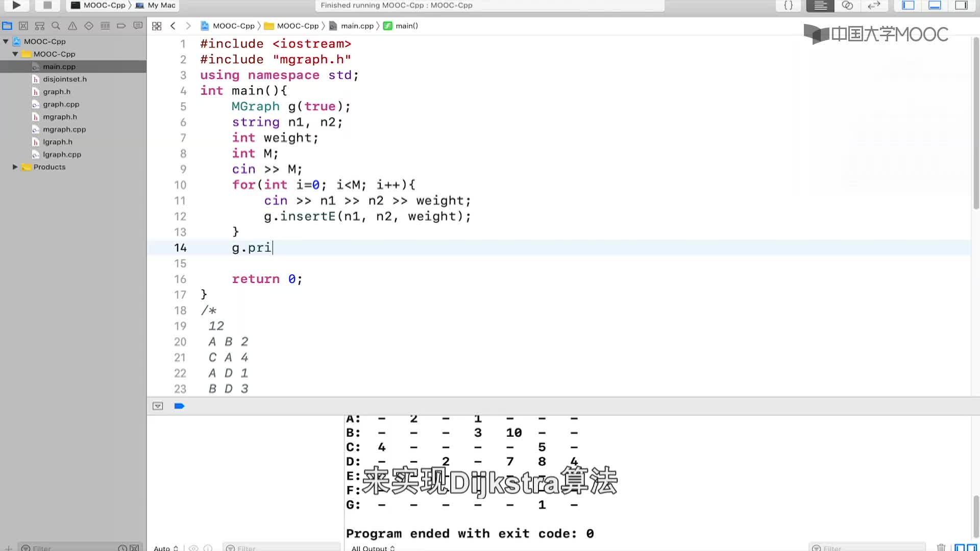Expand the Products folder
This screenshot has width=980, height=551.
tap(15, 167)
